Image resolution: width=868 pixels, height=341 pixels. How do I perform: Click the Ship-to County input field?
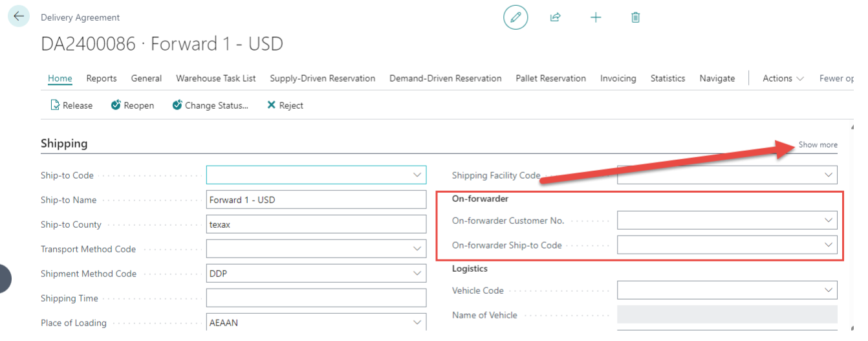316,225
